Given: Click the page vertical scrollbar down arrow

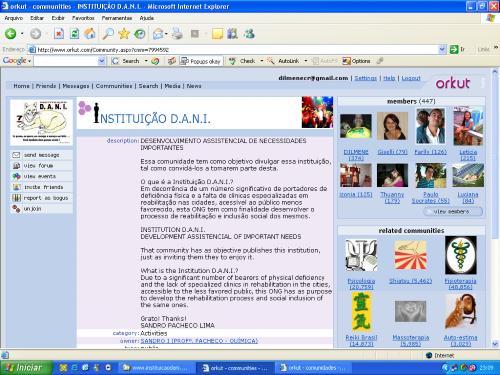Looking at the screenshot, I should tap(495, 344).
